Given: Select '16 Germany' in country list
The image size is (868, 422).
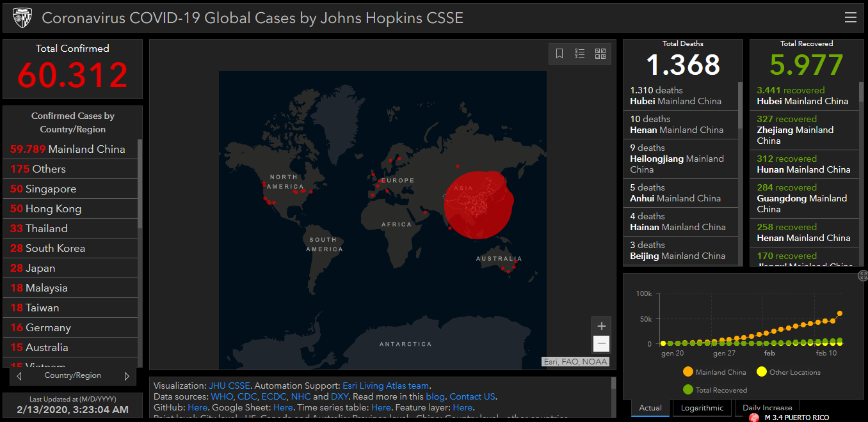Looking at the screenshot, I should coord(70,328).
